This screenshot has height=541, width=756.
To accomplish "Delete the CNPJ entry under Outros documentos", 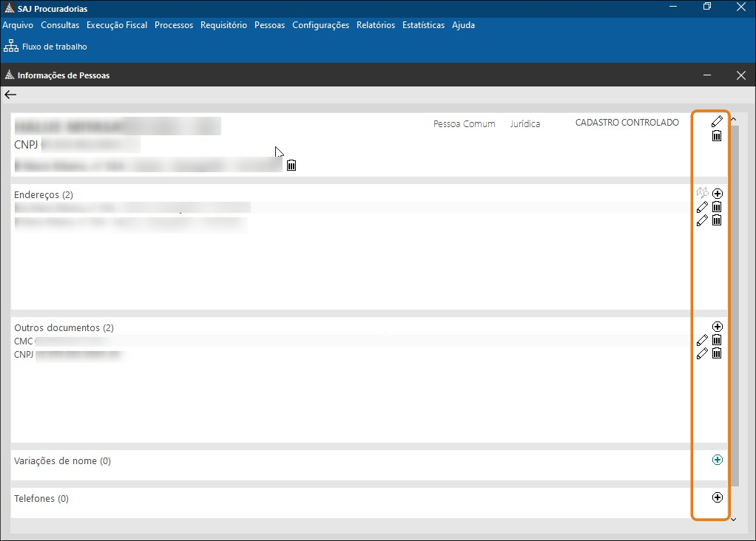I will (716, 353).
